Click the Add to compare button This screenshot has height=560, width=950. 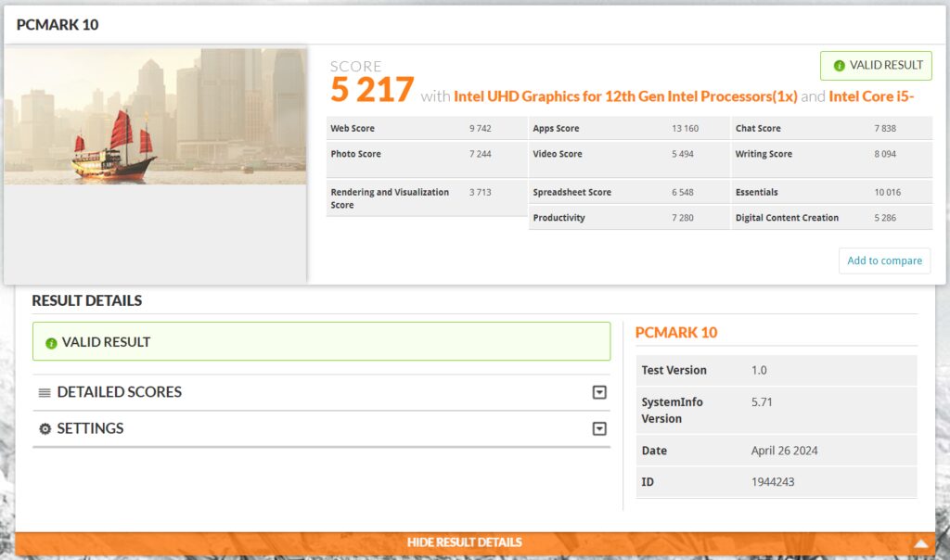coord(884,261)
